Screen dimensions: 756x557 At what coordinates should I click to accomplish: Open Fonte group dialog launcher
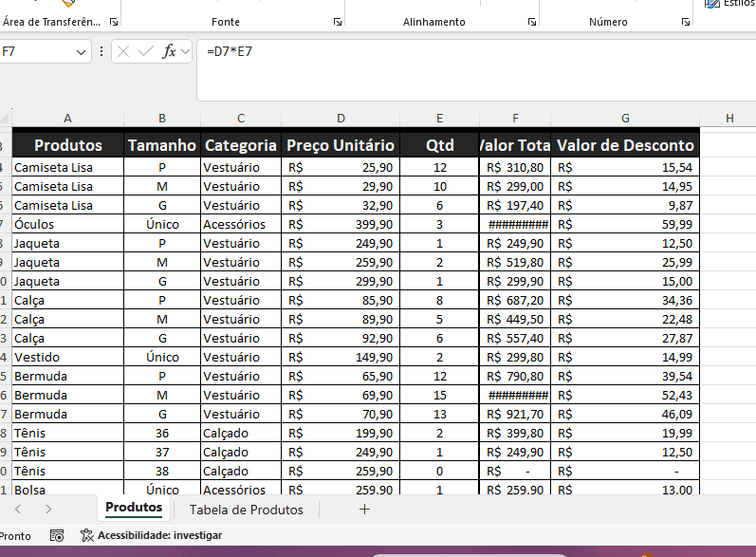[x=338, y=22]
